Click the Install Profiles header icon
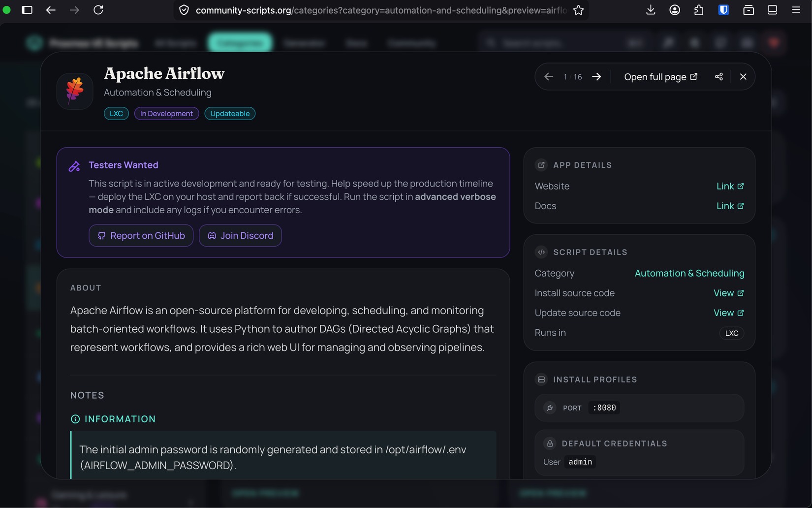812x508 pixels. point(541,380)
